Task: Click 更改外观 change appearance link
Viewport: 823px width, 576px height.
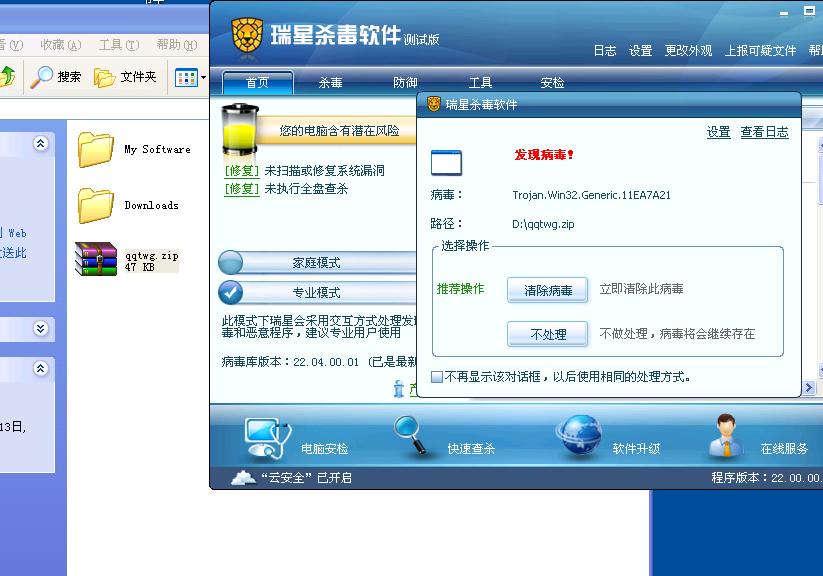Action: [x=688, y=51]
